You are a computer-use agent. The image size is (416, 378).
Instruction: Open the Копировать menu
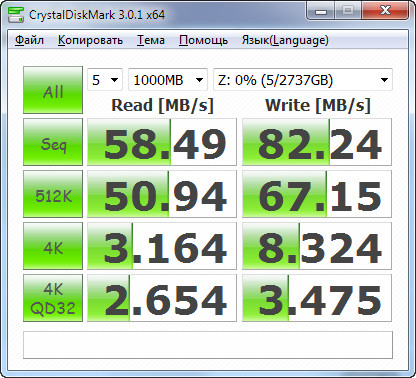point(90,40)
